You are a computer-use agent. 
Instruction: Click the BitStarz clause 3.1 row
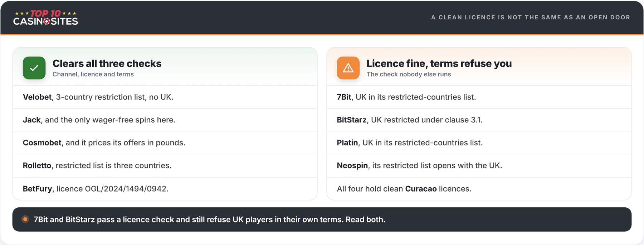click(x=479, y=120)
